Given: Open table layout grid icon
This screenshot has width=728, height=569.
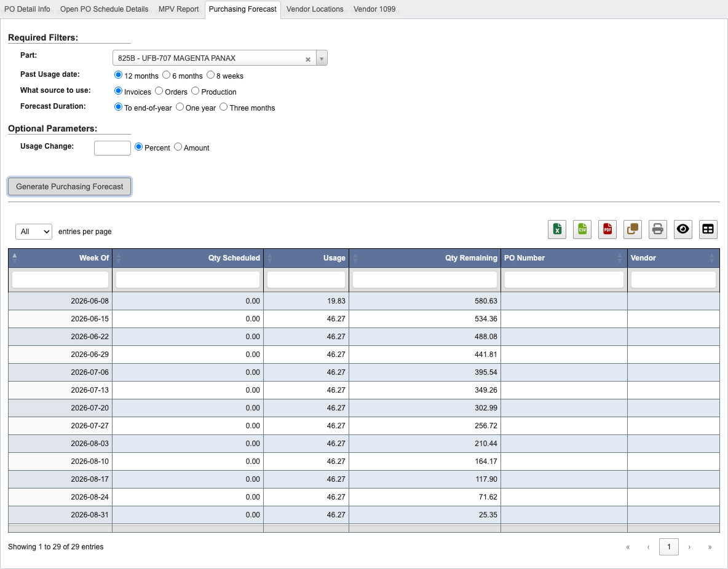Looking at the screenshot, I should [x=708, y=229].
